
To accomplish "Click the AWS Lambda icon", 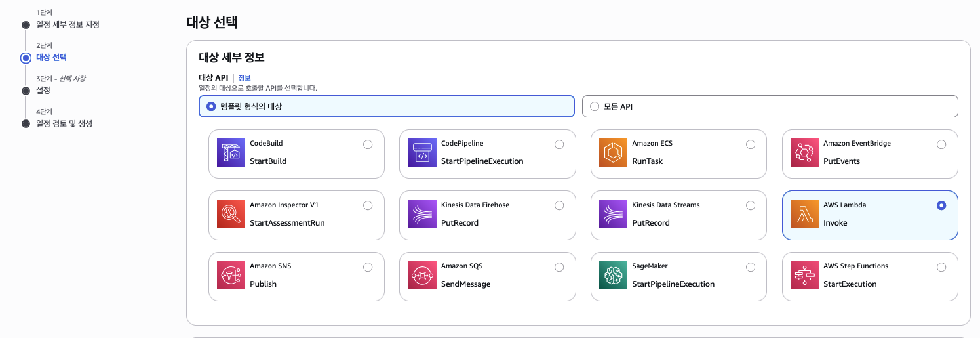I will [x=804, y=215].
